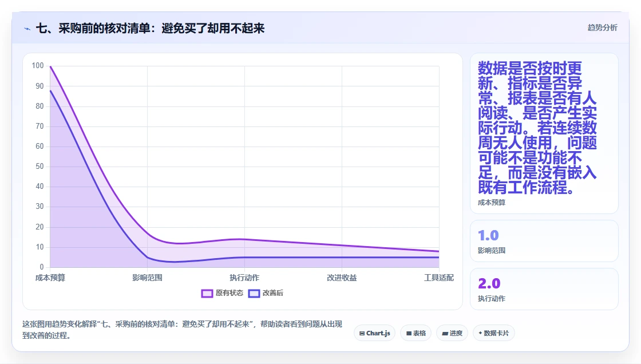The height and width of the screenshot is (364, 641).
Task: Click the trend icon beside the heading
Action: tap(27, 29)
